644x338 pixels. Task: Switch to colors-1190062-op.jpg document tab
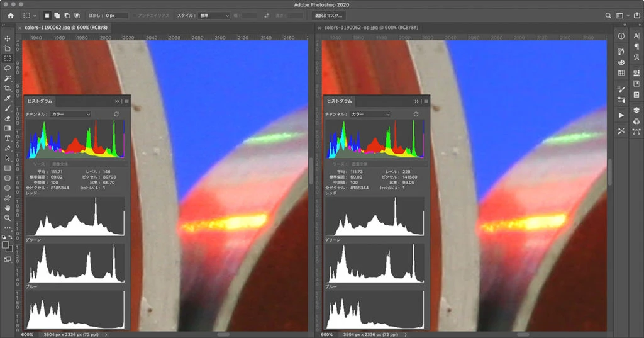[x=371, y=28]
